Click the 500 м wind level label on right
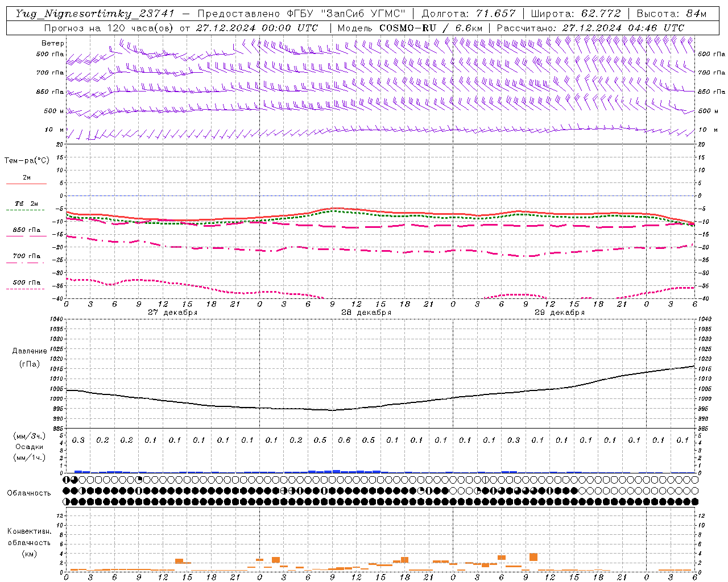 coord(708,111)
